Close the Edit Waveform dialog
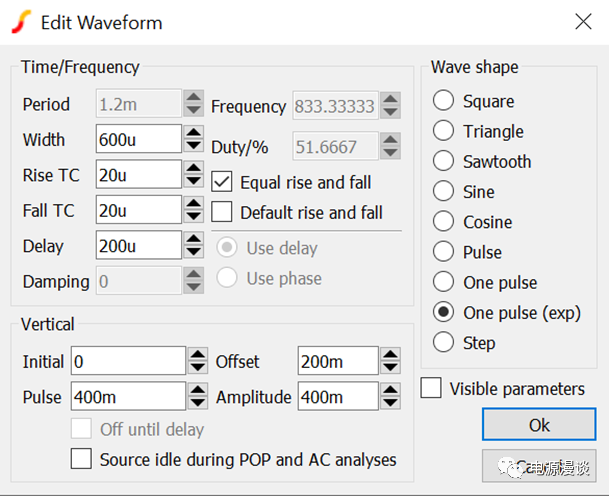The height and width of the screenshot is (496, 609). click(x=582, y=22)
